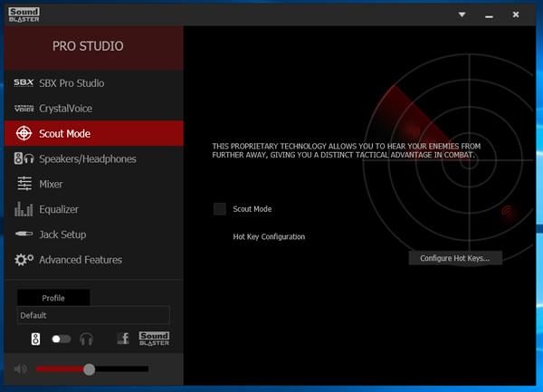The width and height of the screenshot is (543, 392).
Task: Open the Default profile combo box
Action: pyautogui.click(x=93, y=315)
